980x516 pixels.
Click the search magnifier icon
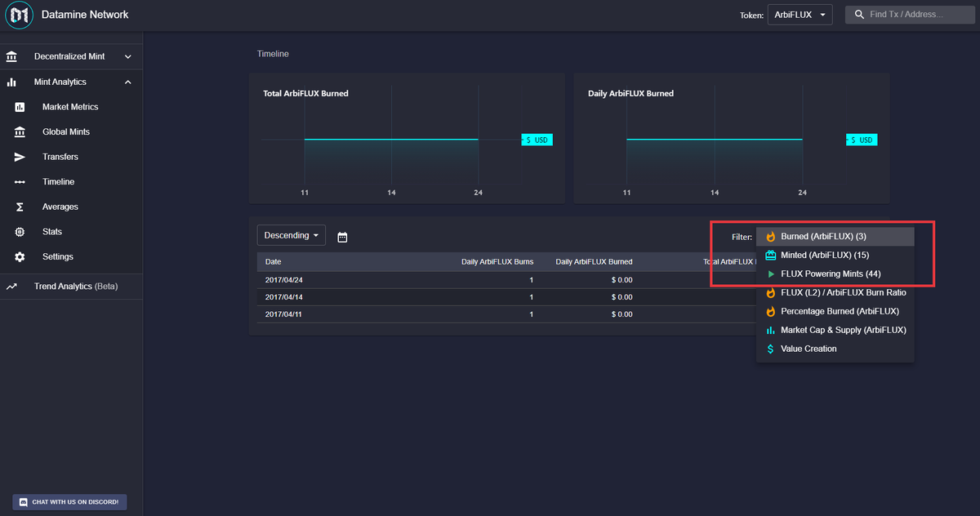[x=860, y=15]
